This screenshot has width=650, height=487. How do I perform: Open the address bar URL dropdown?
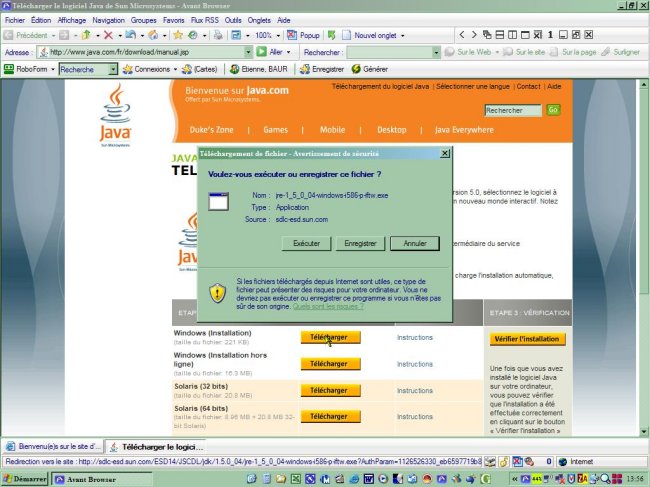coord(248,52)
